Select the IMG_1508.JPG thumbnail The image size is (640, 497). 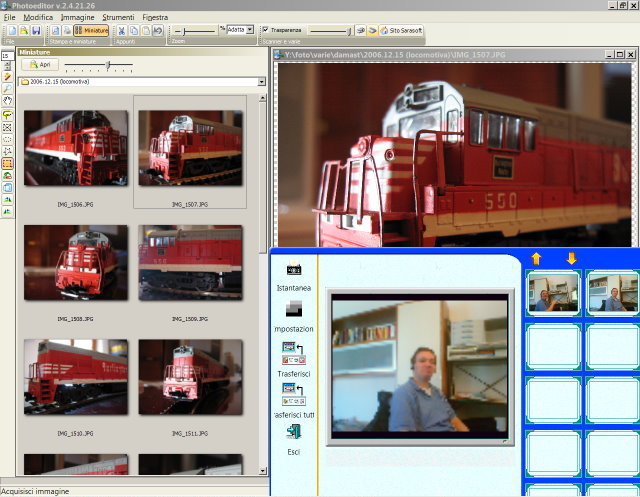click(76, 262)
